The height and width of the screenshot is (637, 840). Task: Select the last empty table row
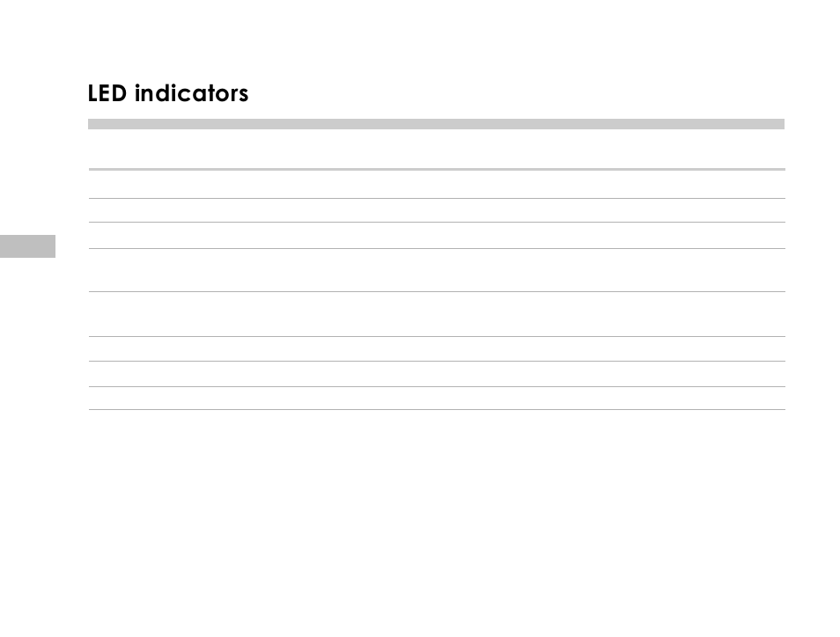coord(437,399)
